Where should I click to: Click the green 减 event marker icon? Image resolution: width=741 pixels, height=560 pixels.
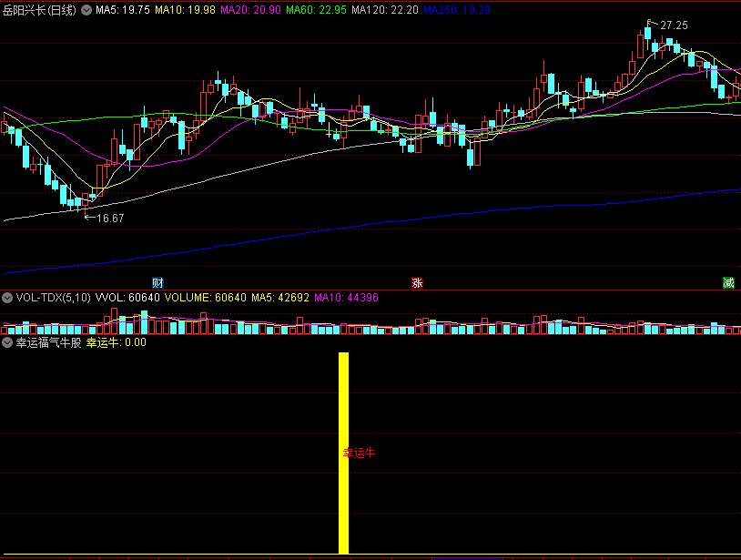click(728, 282)
